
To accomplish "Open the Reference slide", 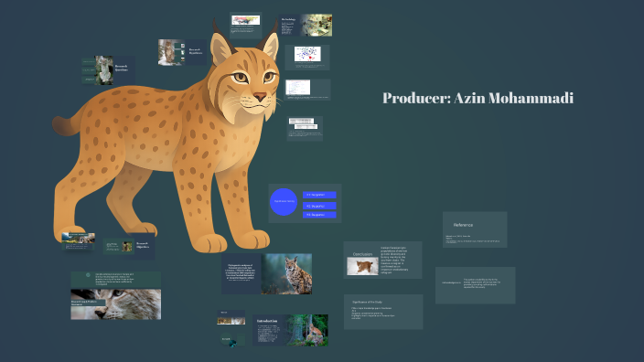I will coord(475,229).
